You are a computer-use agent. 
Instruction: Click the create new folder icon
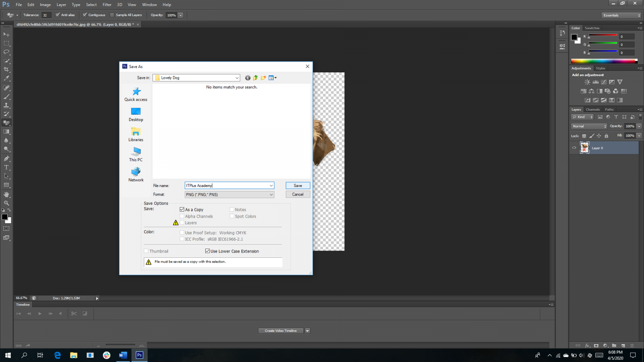(263, 78)
